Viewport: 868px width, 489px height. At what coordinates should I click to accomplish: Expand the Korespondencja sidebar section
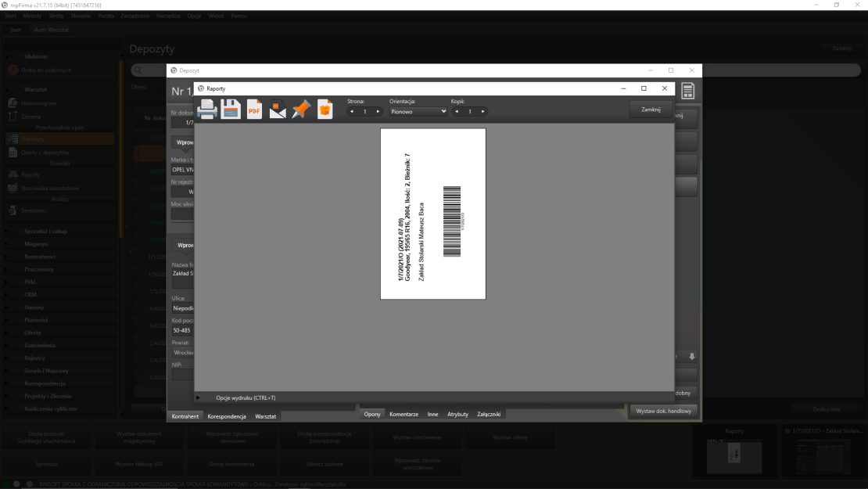(45, 383)
